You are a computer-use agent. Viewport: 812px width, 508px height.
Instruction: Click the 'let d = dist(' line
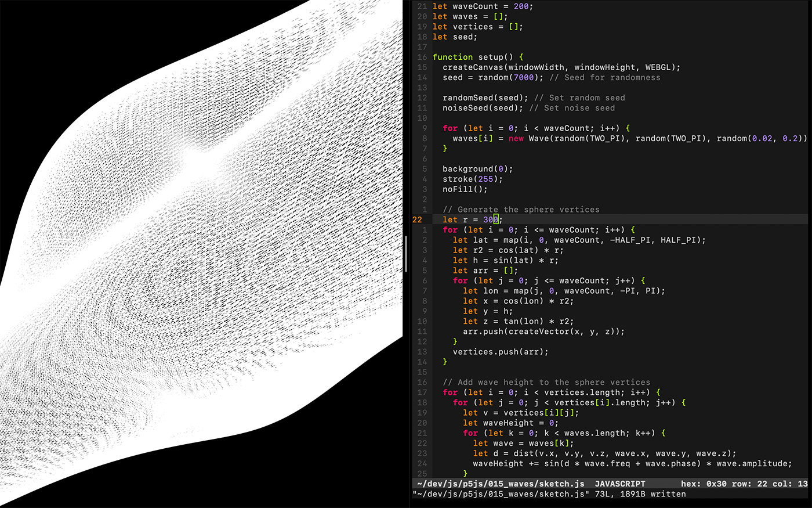coord(605,453)
